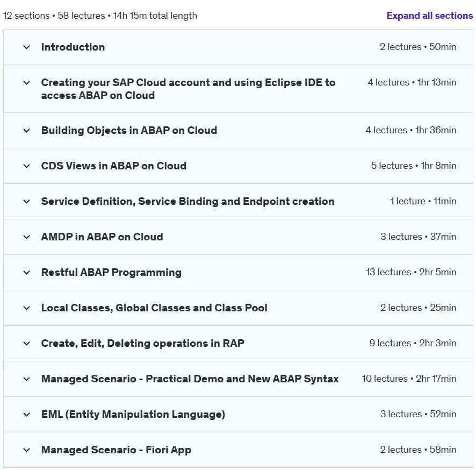Select the Introduction section title
Screen dimensions: 476x470
pyautogui.click(x=73, y=47)
